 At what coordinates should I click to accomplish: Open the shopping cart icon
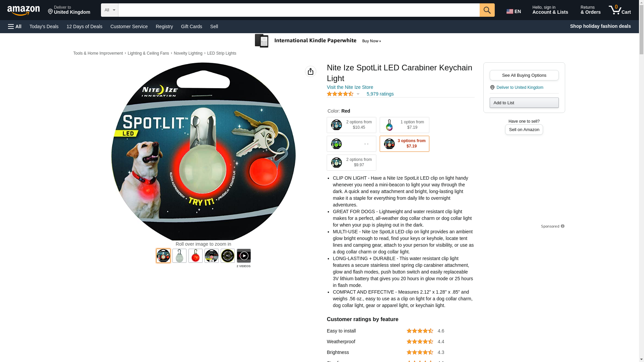(x=620, y=10)
